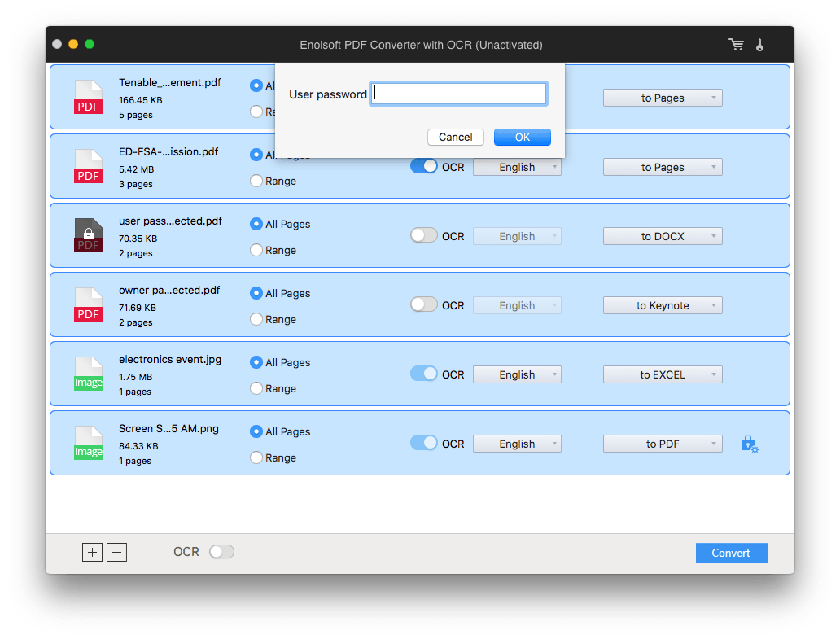Focus the User password input field
840x639 pixels.
(458, 94)
